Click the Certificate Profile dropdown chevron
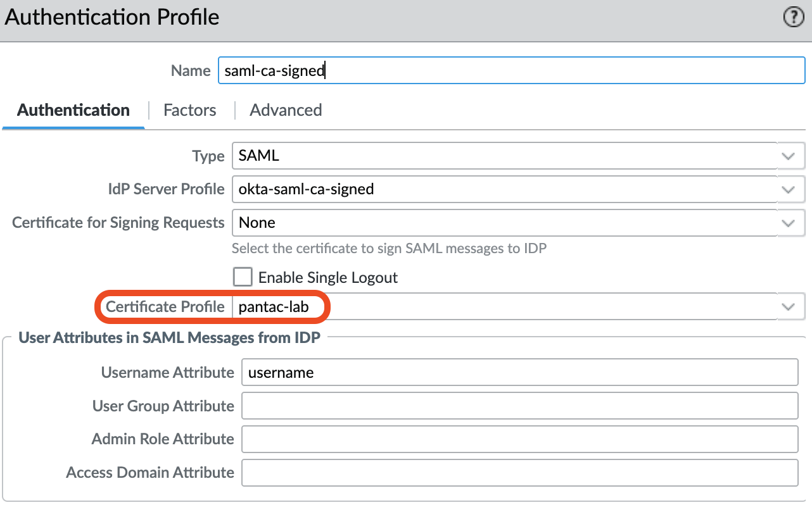This screenshot has width=812, height=505. point(789,306)
